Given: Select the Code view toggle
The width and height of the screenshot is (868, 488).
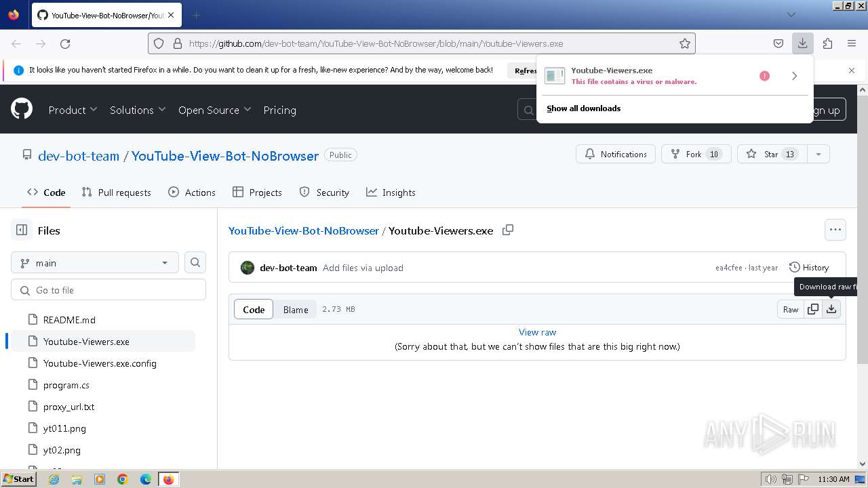Looking at the screenshot, I should pyautogui.click(x=254, y=309).
